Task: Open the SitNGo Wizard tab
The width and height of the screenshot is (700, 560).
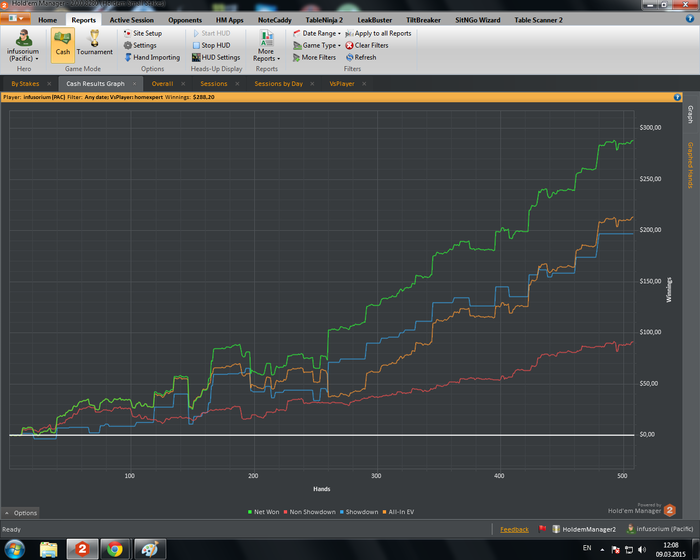Action: click(478, 20)
